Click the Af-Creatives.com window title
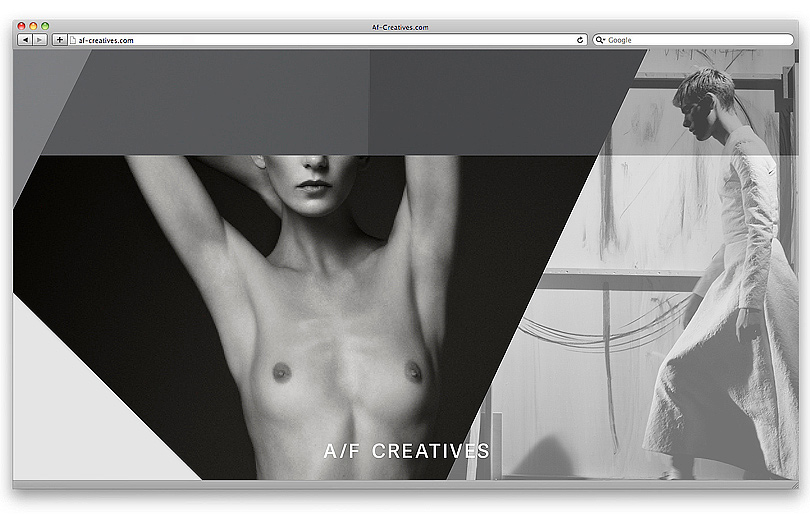810x514 pixels. pos(400,27)
